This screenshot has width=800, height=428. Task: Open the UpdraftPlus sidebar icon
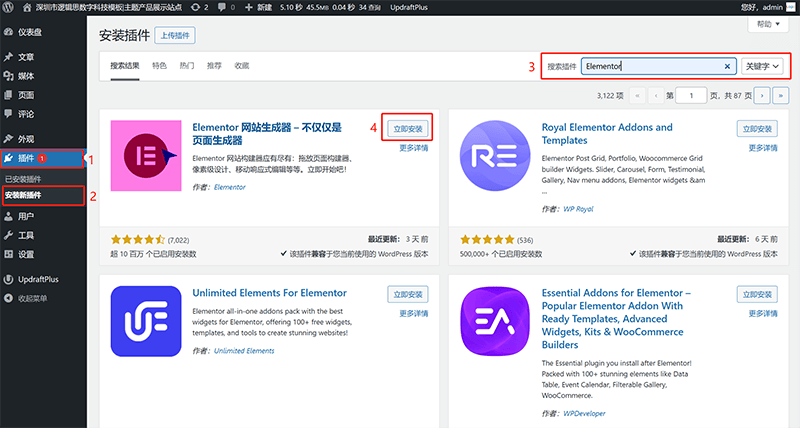[8, 279]
